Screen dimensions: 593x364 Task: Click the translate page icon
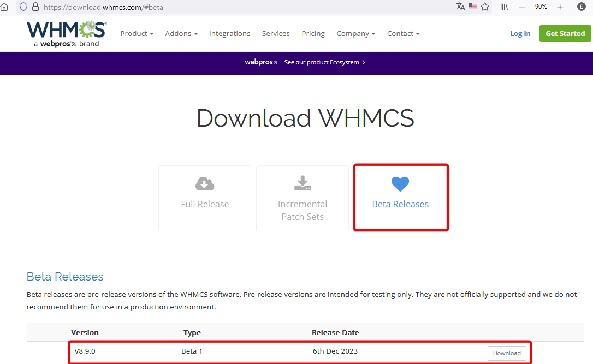click(460, 7)
